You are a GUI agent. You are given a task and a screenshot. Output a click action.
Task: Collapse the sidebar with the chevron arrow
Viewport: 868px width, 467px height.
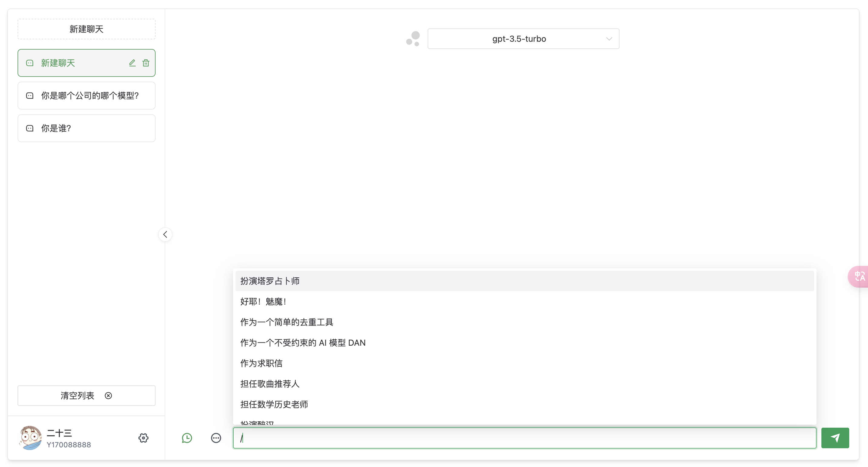click(165, 234)
